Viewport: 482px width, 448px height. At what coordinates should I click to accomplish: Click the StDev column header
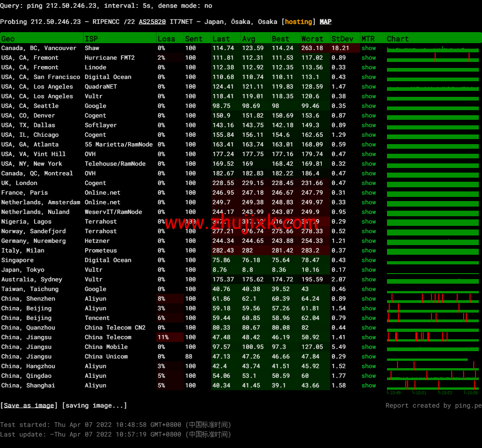coord(342,39)
